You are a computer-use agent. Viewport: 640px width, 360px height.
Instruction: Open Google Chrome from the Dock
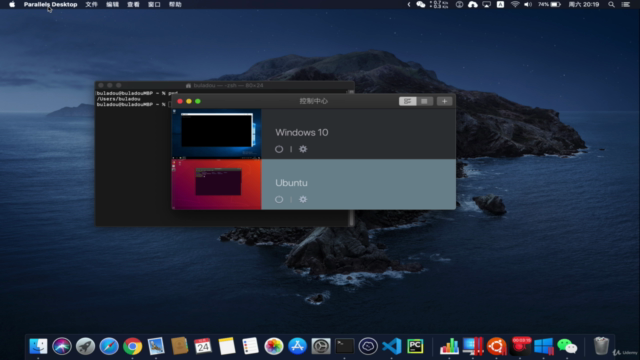[x=133, y=346]
